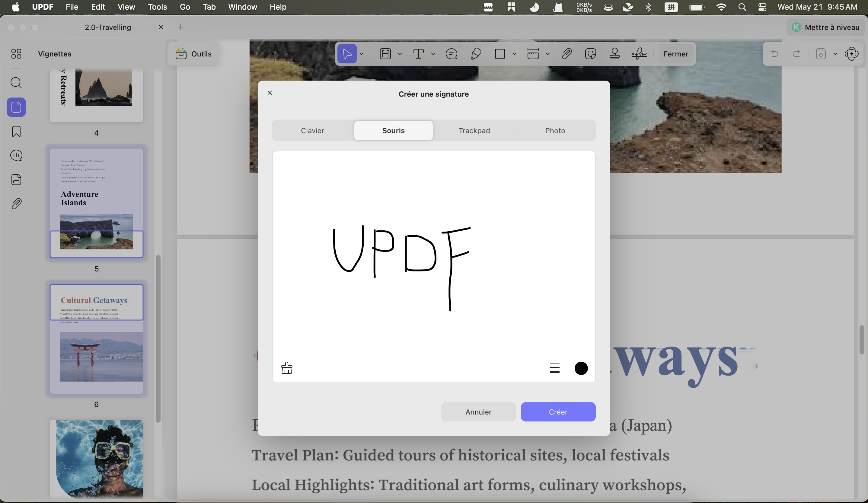Image resolution: width=868 pixels, height=503 pixels.
Task: Expand the text tool dropdown arrow
Action: tap(433, 54)
